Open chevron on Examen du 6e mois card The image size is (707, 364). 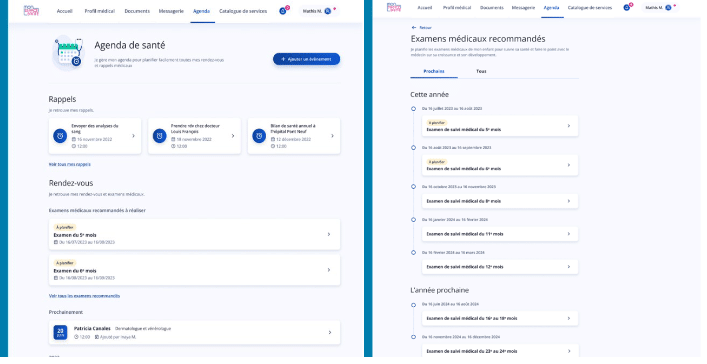(329, 270)
